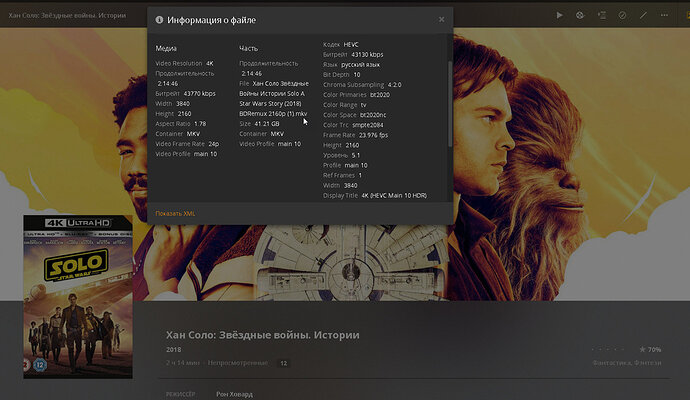
Task: Click the ★ 70% critic rating
Action: 650,349
